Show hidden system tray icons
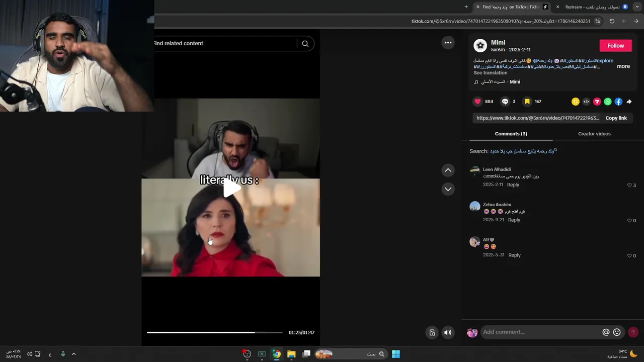Viewport: 644px width, 362px height. (x=73, y=354)
